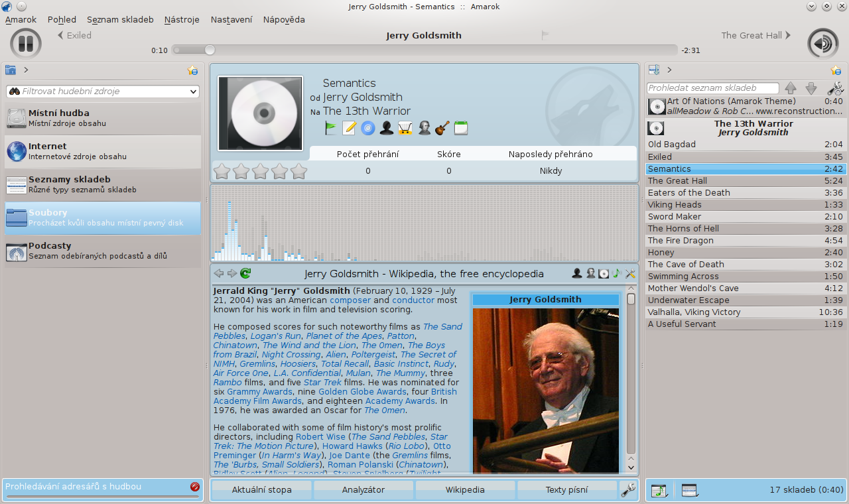Viewport: 849px width, 504px height.
Task: Click the album cover CD thumbnail
Action: click(x=260, y=113)
